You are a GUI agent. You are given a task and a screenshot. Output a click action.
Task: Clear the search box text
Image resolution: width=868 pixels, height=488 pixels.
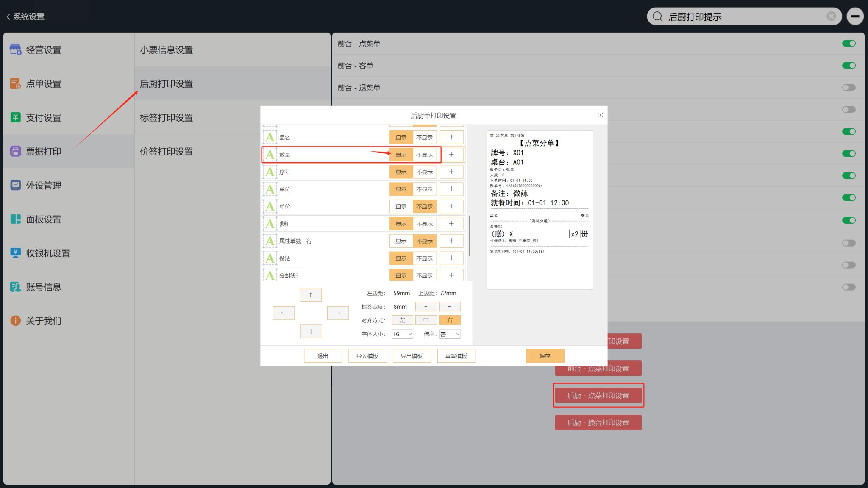coord(831,16)
